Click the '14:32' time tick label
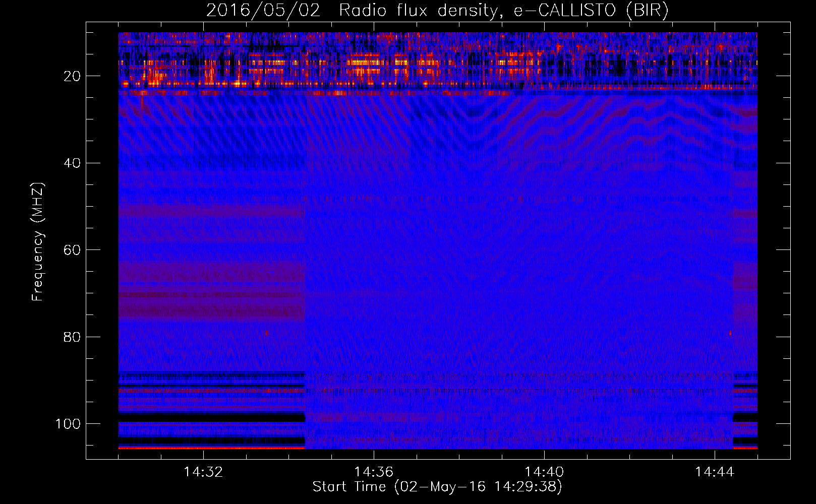816x504 pixels. pos(203,472)
